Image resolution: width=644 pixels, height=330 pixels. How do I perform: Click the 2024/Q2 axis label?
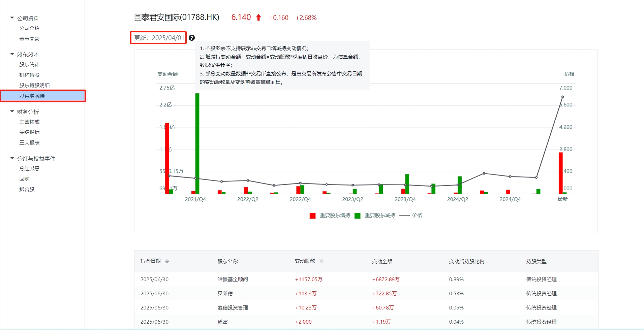(x=458, y=199)
